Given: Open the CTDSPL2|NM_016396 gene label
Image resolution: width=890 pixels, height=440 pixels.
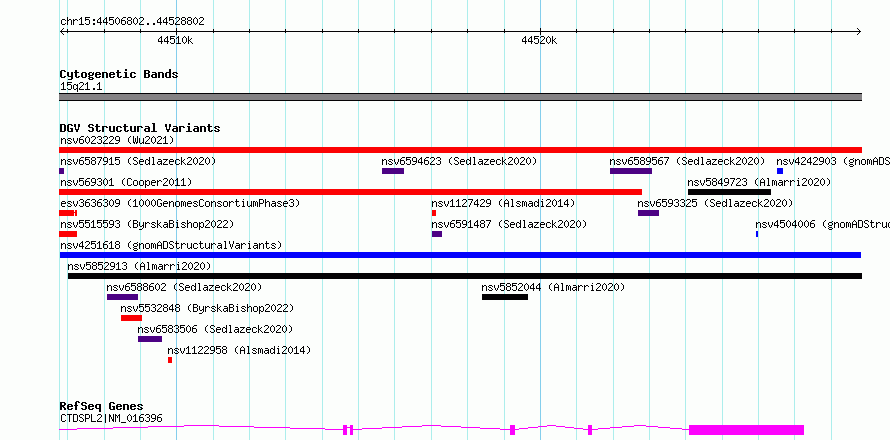Looking at the screenshot, I should (111, 419).
